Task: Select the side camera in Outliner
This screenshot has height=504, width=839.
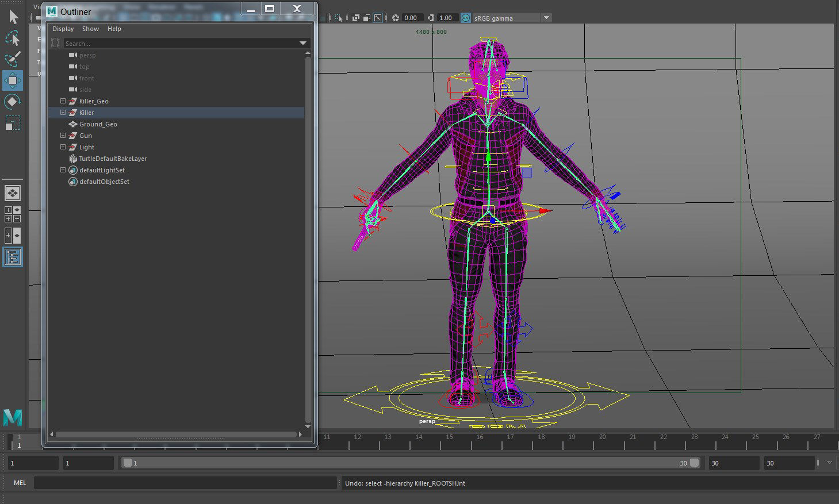Action: pos(85,90)
